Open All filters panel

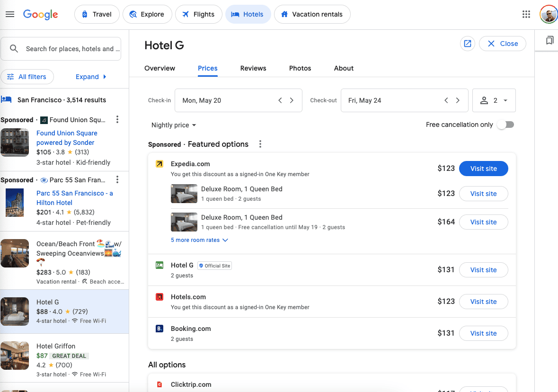click(27, 77)
